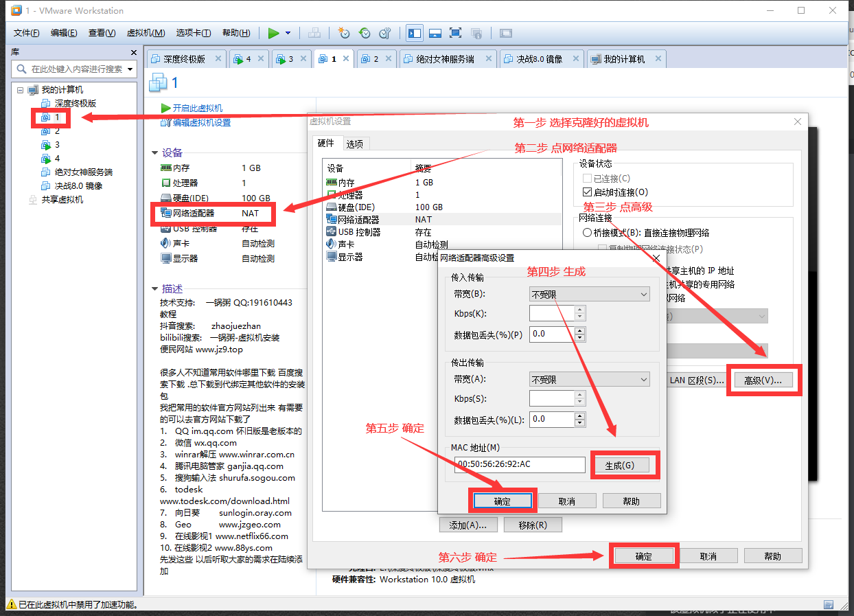Click 生成(G) to generate MAC address
This screenshot has height=616, width=854.
(619, 466)
